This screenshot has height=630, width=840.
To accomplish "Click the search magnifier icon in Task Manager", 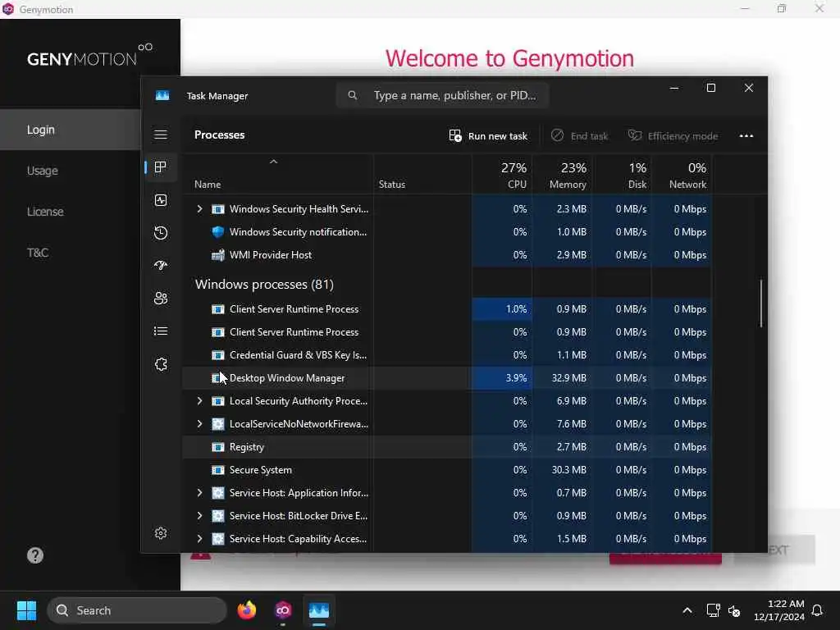I will coord(353,95).
